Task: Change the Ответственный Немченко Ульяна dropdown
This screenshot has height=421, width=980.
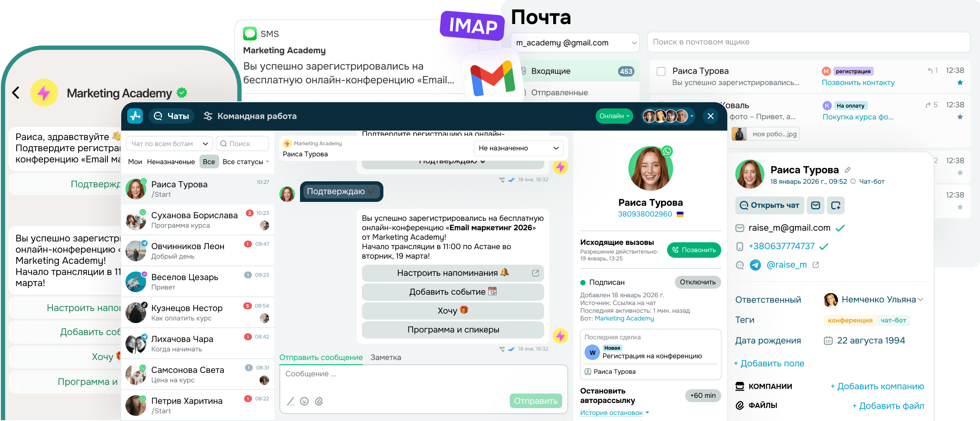Action: (873, 299)
